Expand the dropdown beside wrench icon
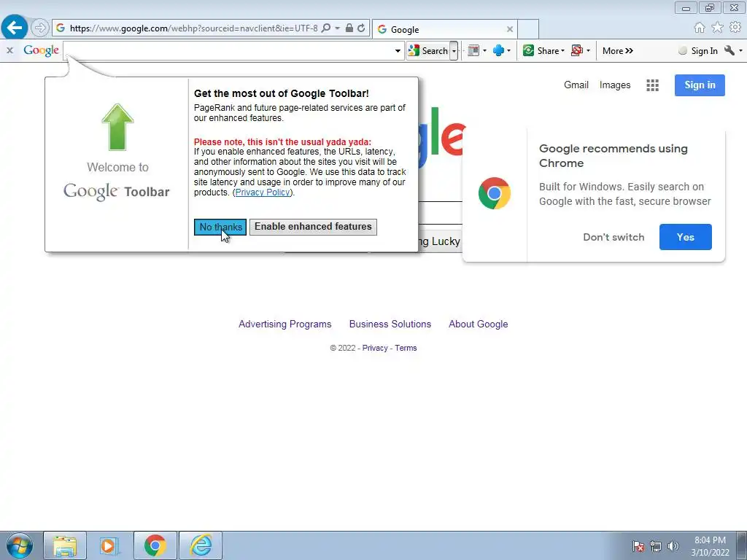Viewport: 747px width, 560px height. tap(740, 50)
